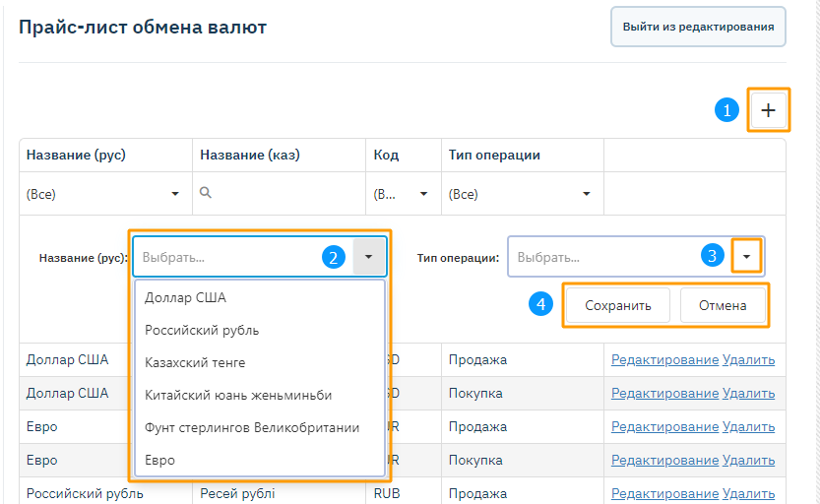Choose Российский рубль in the dropdown list
The height and width of the screenshot is (504, 820).
tap(260, 331)
